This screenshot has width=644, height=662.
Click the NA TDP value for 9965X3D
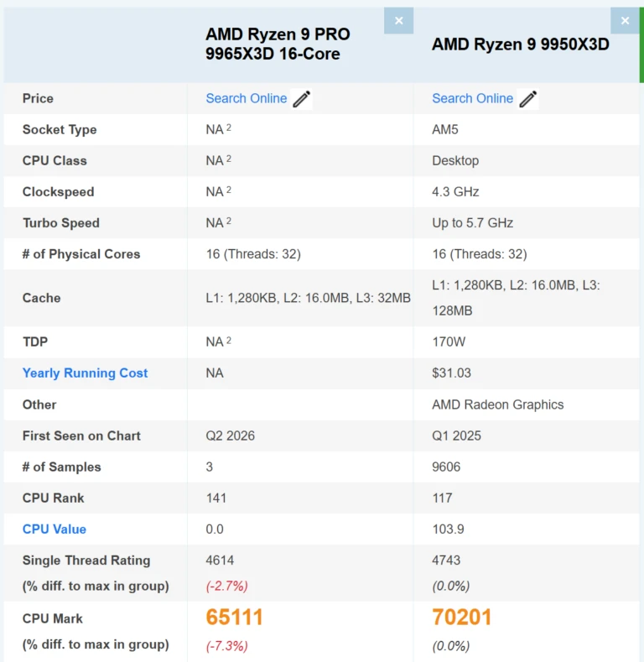(x=219, y=341)
